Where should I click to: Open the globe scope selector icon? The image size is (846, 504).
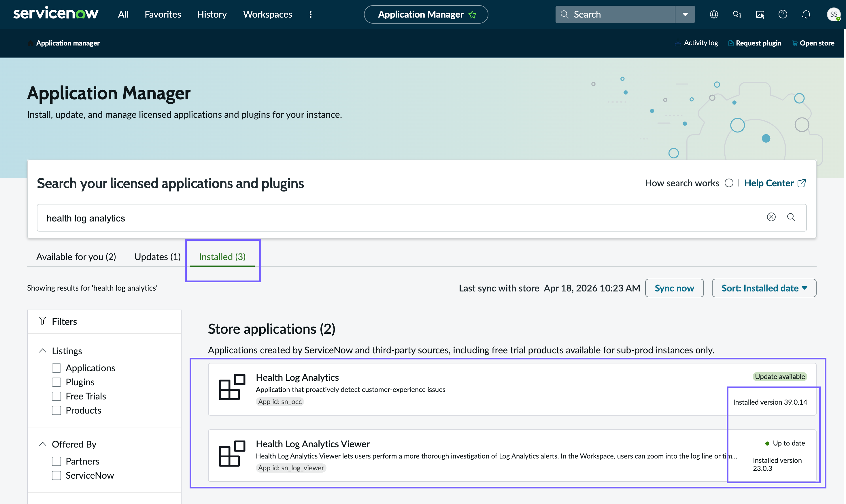(x=714, y=14)
